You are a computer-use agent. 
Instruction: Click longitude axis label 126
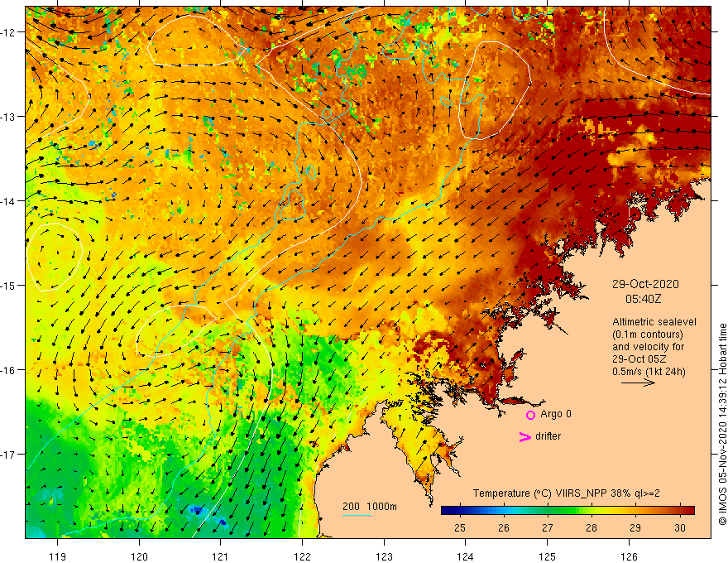coord(629,556)
